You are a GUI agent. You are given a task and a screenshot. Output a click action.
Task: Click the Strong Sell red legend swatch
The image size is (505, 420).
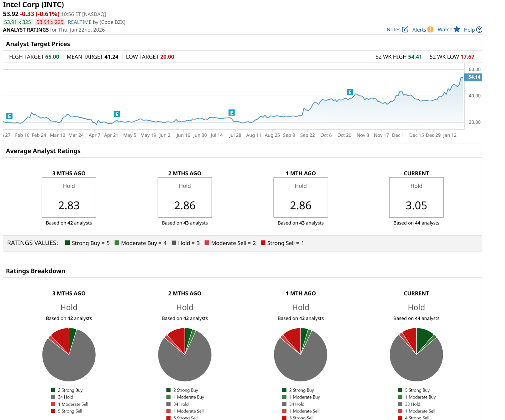click(x=263, y=243)
